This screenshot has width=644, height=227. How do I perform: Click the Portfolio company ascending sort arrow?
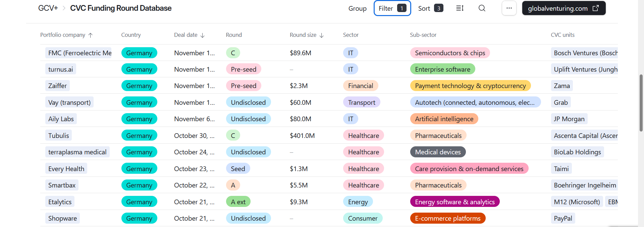(x=91, y=35)
